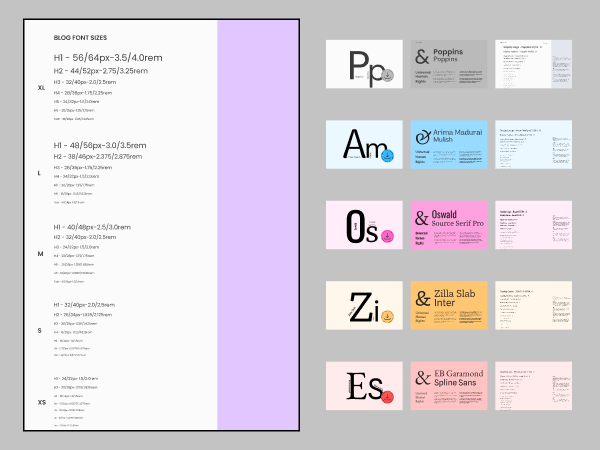Select the ampersand on the EB Garamond card
Screen dimensions: 600x450
(x=422, y=378)
